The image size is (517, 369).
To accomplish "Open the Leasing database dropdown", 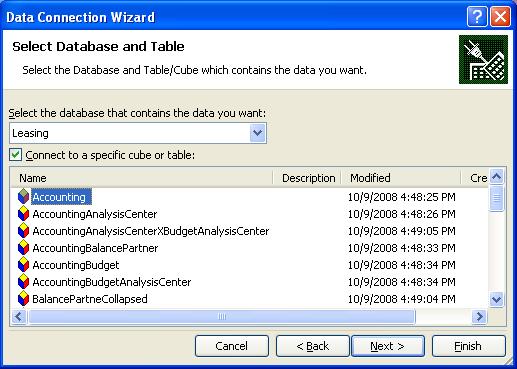I will coord(258,133).
